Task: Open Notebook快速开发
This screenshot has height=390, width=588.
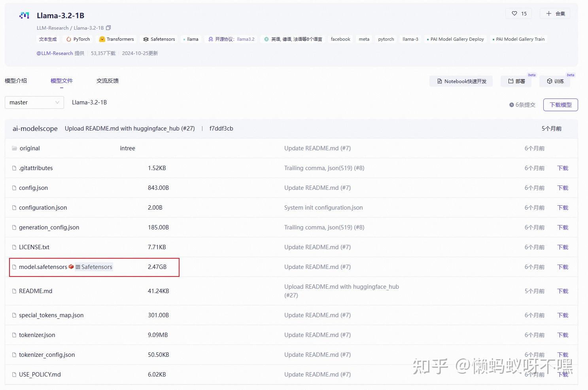Action: point(461,81)
